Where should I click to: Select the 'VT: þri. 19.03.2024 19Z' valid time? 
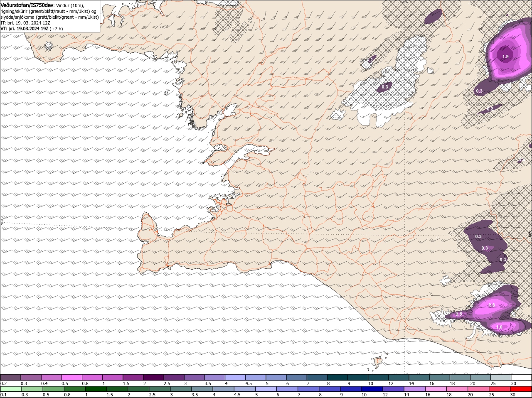click(25, 29)
